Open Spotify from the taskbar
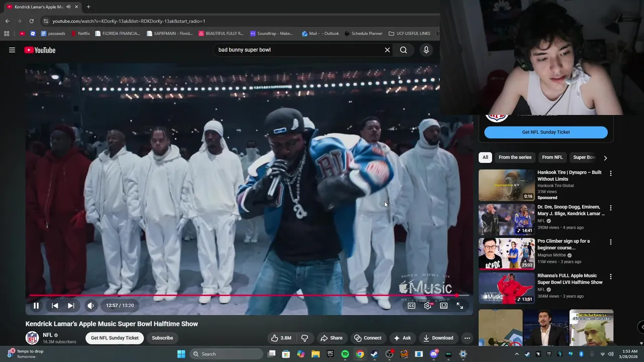Viewport: 644px width, 362px height. [345, 354]
